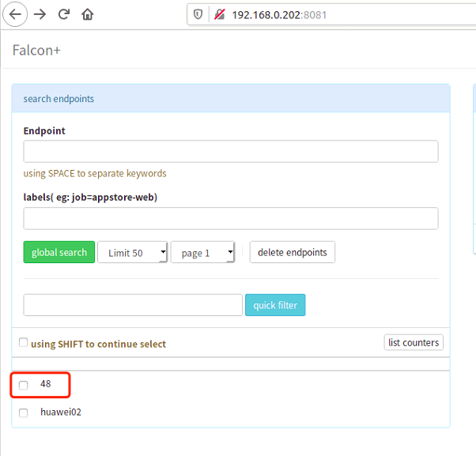Select the SPACE keywords hint text
The width and height of the screenshot is (476, 456).
tap(95, 173)
